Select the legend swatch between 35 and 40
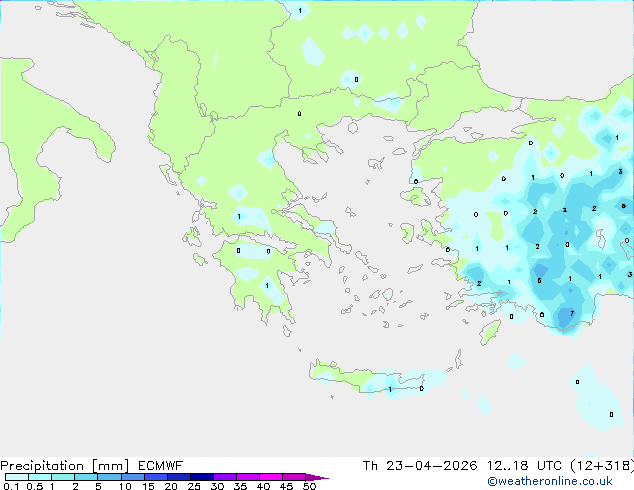Viewport: 634px width, 490px height. pyautogui.click(x=248, y=477)
